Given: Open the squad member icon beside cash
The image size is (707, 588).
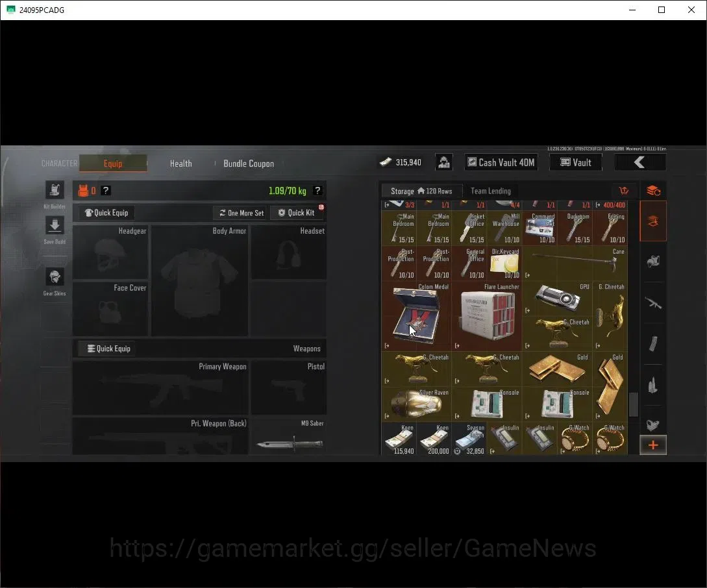Looking at the screenshot, I should point(444,162).
